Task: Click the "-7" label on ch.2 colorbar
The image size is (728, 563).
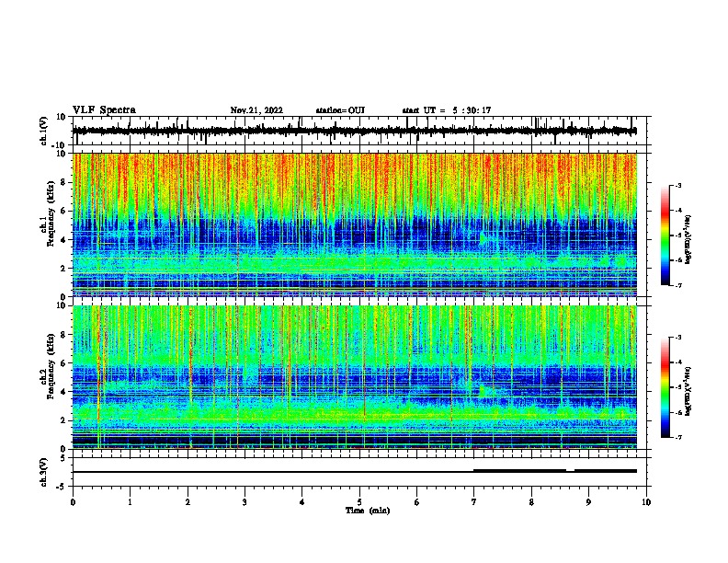Action: coord(677,438)
